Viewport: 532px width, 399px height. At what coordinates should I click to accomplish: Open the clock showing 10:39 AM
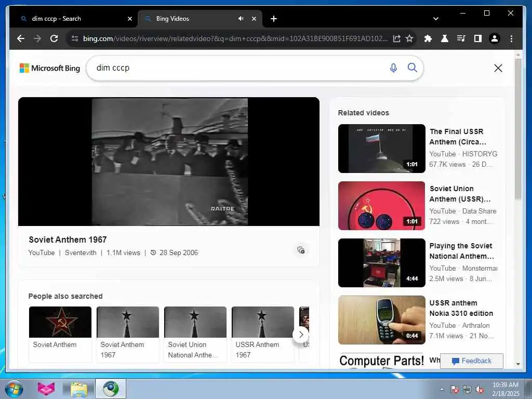(506, 389)
